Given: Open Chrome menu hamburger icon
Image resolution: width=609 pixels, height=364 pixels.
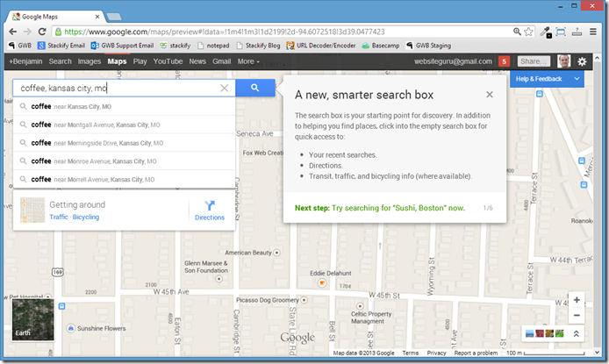Looking at the screenshot, I should point(592,32).
